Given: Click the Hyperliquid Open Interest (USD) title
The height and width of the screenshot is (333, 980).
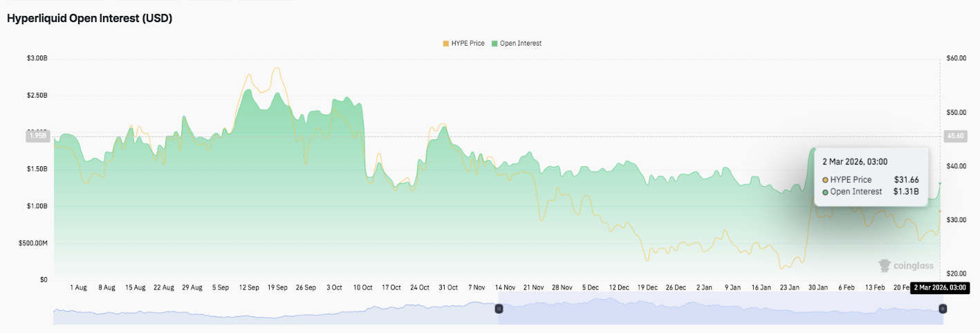Looking at the screenshot, I should tap(89, 19).
